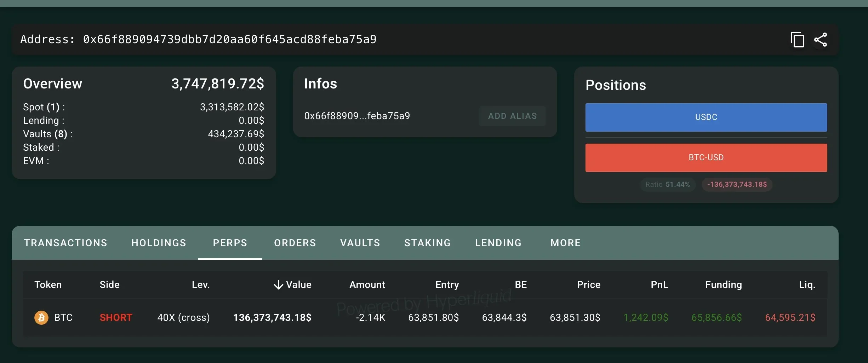Select the red BTC-USD position bar
The image size is (868, 363).
pos(706,157)
